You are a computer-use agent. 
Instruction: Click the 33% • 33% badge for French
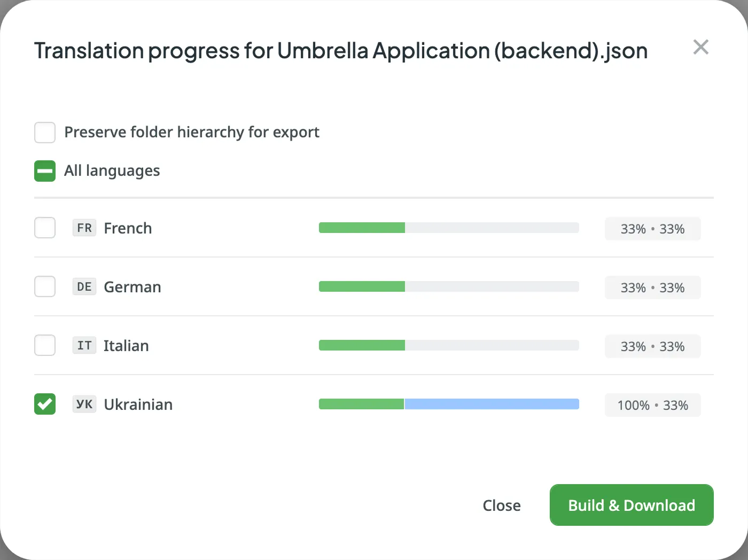652,229
